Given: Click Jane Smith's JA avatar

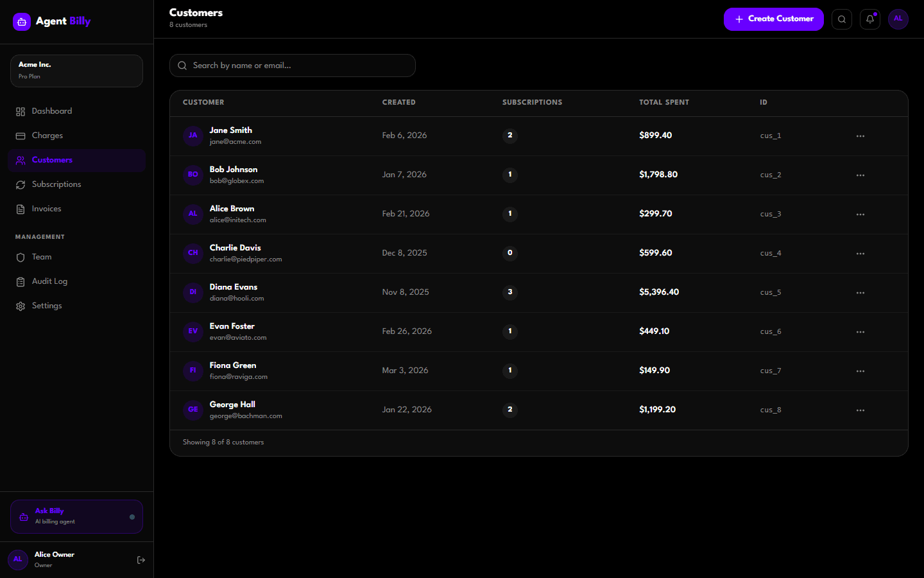Looking at the screenshot, I should tap(193, 136).
